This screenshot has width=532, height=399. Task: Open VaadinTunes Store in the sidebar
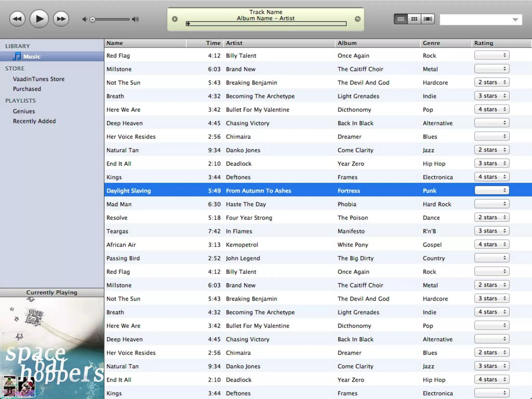click(39, 79)
